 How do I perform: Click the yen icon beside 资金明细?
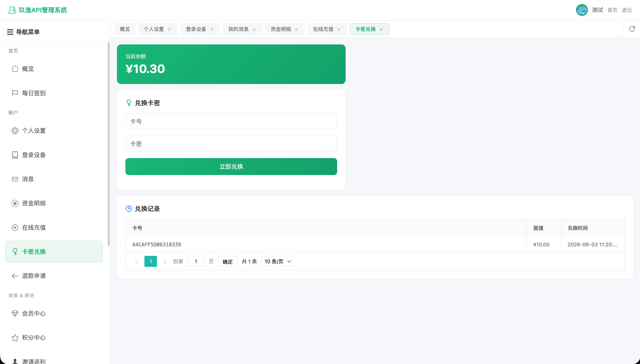click(15, 203)
